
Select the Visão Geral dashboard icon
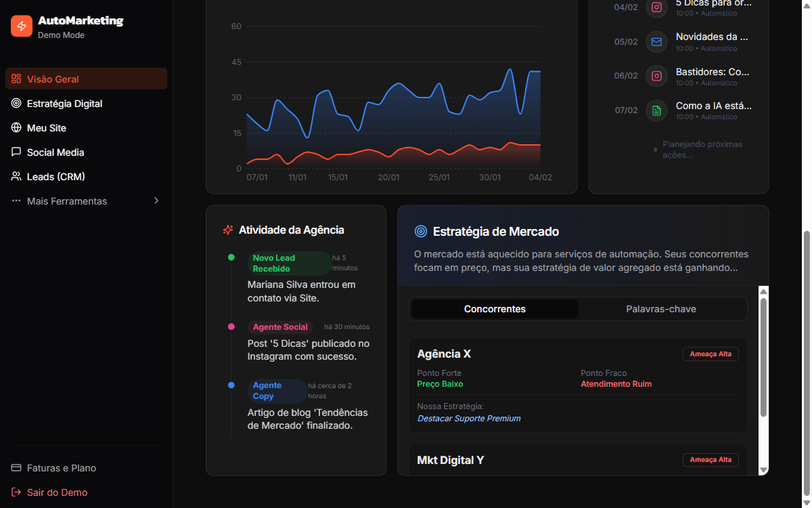click(x=16, y=79)
